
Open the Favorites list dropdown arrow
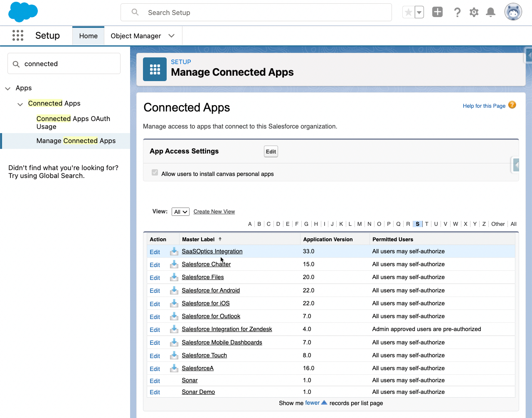419,12
